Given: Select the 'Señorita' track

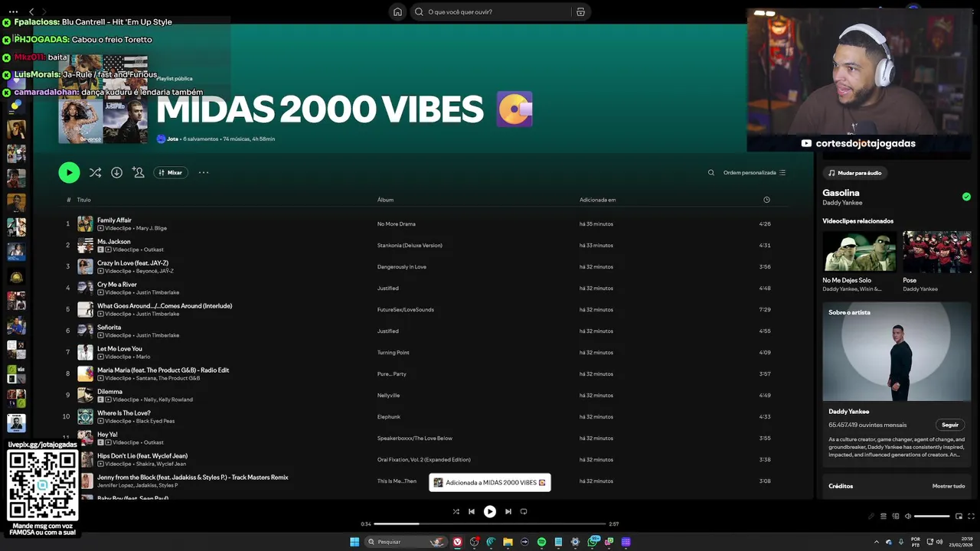Looking at the screenshot, I should (109, 328).
